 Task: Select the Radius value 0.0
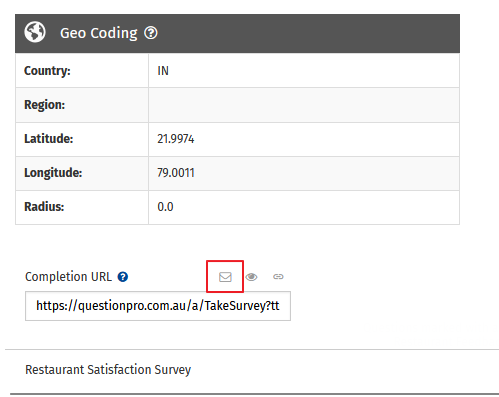point(165,207)
